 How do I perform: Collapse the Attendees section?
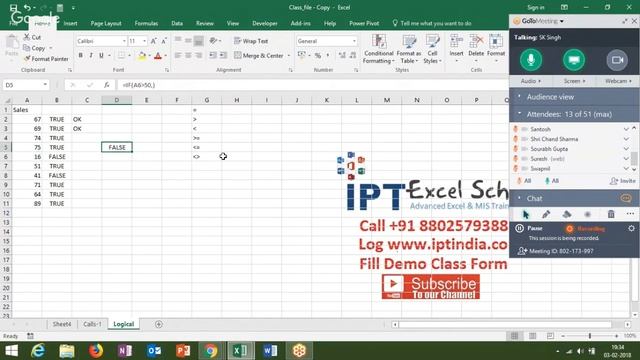(x=519, y=114)
